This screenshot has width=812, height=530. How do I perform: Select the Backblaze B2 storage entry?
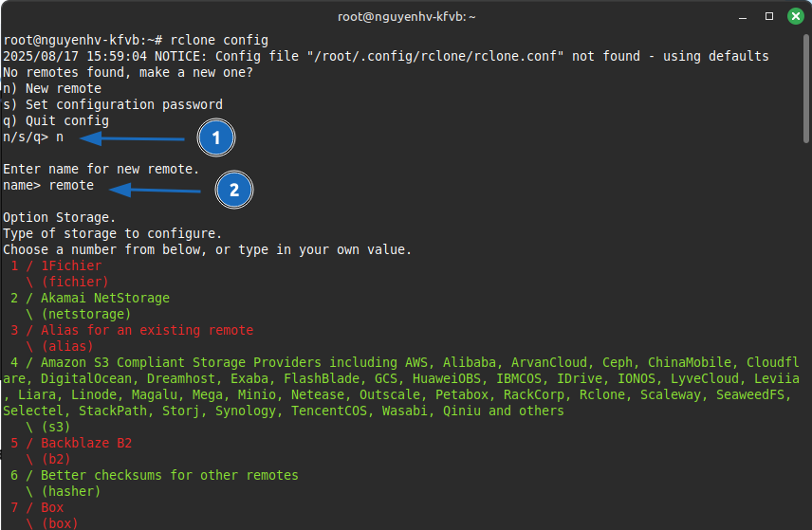(x=85, y=443)
